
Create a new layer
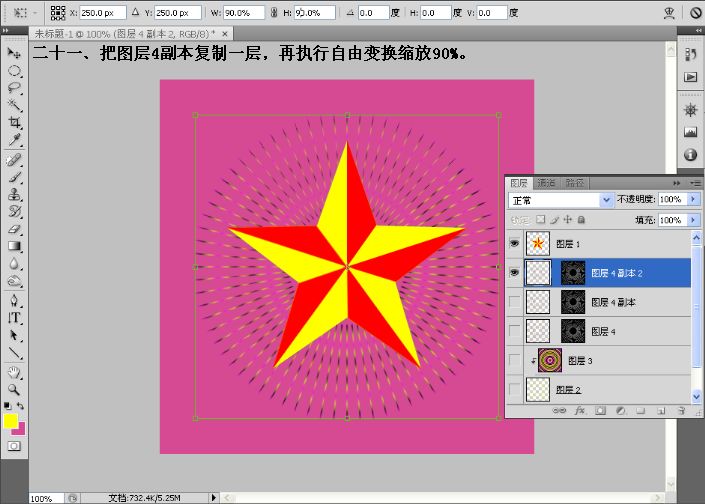pos(661,410)
